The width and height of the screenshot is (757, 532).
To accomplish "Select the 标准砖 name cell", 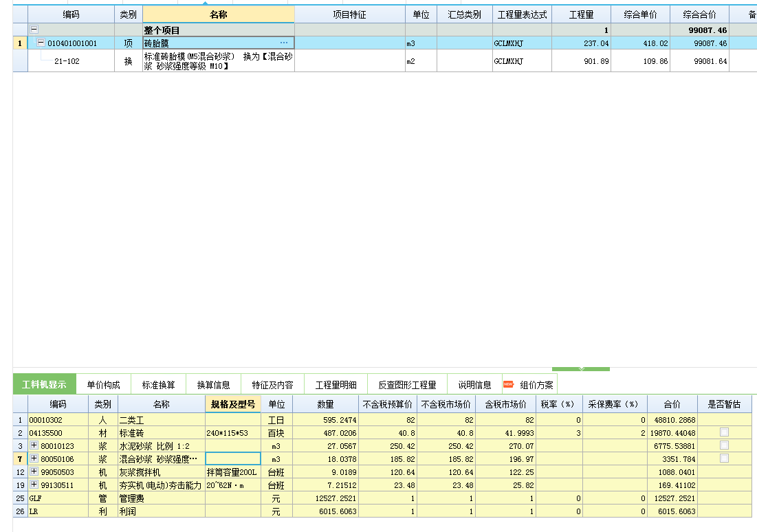I will (162, 432).
